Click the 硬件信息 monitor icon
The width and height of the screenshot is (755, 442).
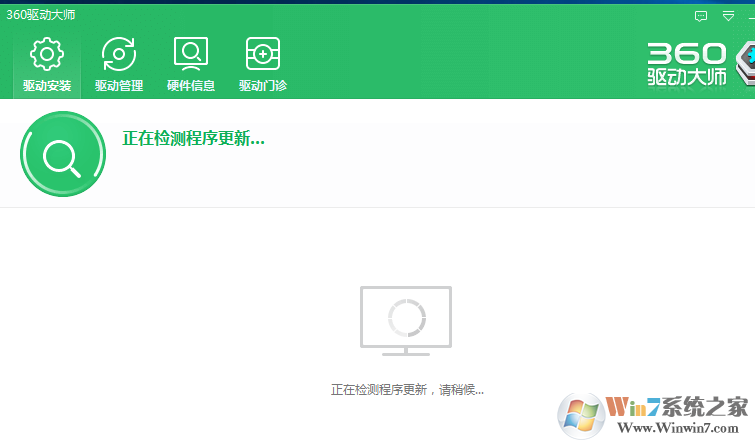click(191, 53)
